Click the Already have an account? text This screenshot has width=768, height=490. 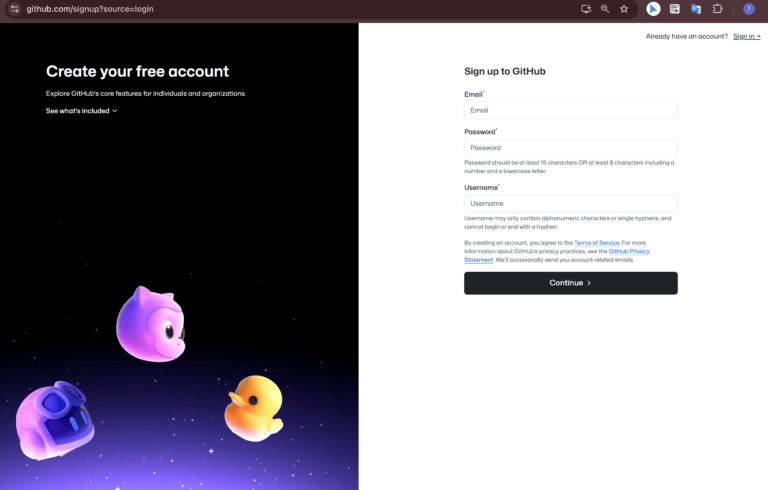[x=687, y=36]
